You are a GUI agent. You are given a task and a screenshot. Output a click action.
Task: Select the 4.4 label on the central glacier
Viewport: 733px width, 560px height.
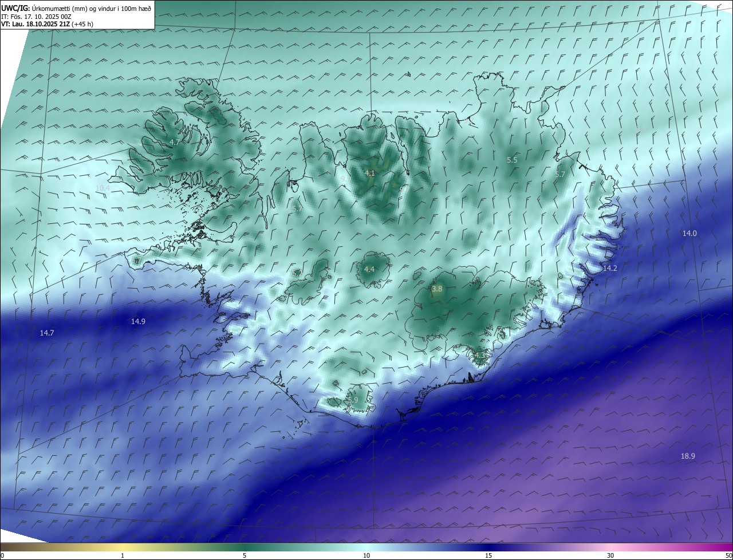369,269
